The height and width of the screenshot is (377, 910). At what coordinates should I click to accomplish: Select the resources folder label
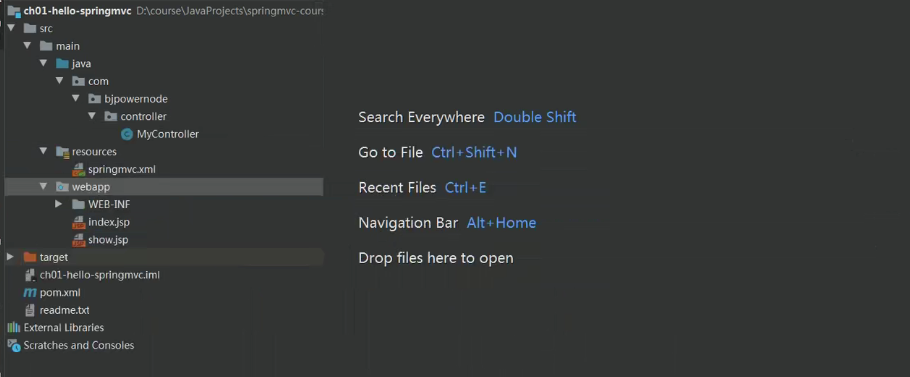coord(94,151)
